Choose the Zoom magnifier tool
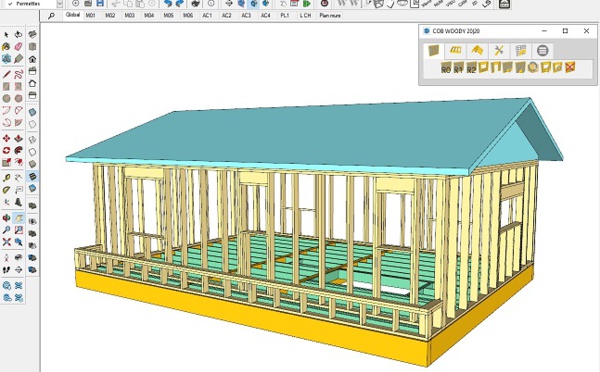 click(x=6, y=230)
